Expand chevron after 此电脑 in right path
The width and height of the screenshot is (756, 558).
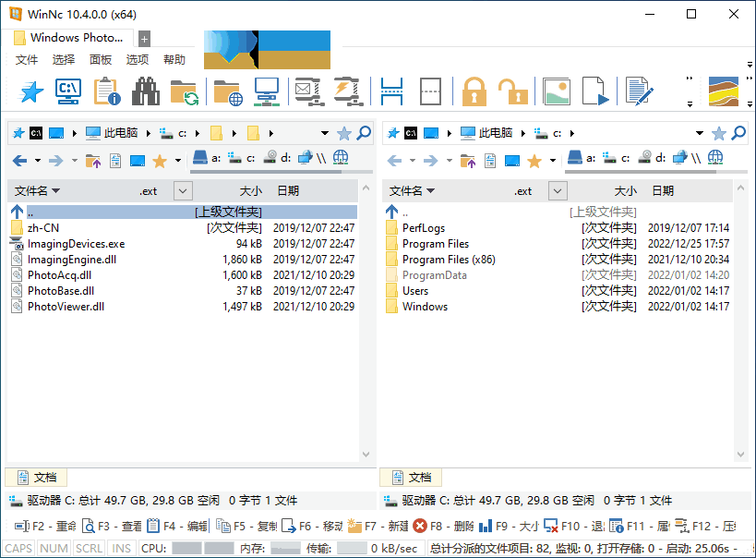(x=523, y=133)
